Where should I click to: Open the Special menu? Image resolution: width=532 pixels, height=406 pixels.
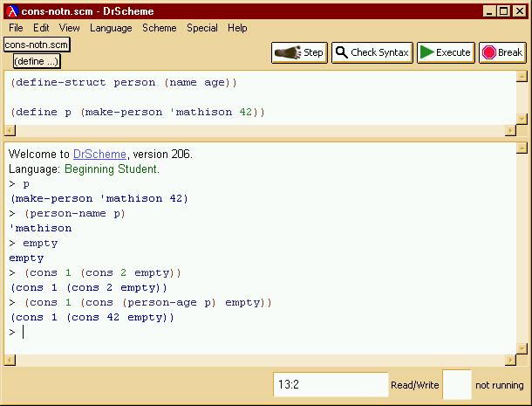point(202,28)
